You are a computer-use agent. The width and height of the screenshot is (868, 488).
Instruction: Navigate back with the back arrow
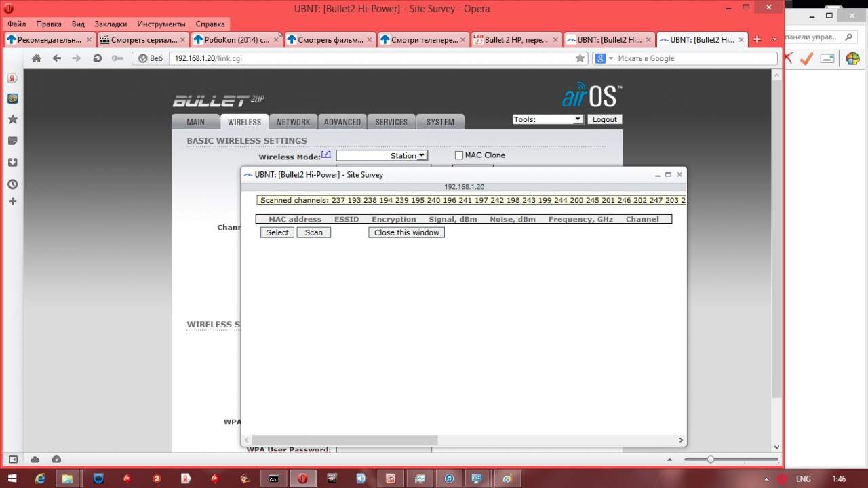click(x=57, y=58)
